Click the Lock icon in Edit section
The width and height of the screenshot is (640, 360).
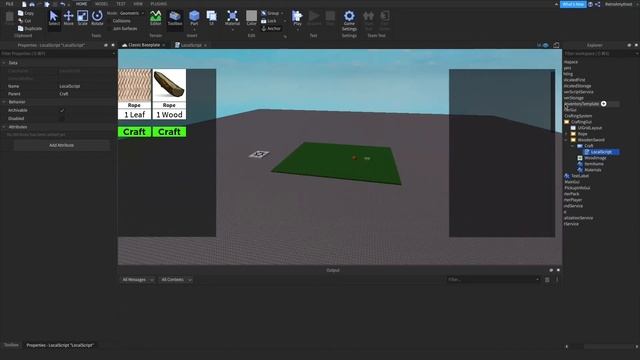[264, 21]
